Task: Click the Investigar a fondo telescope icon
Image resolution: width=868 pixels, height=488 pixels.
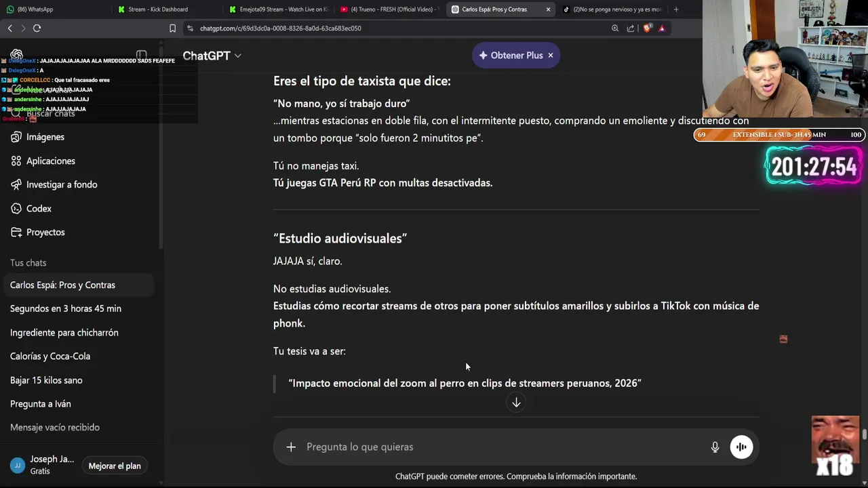Action: point(16,184)
